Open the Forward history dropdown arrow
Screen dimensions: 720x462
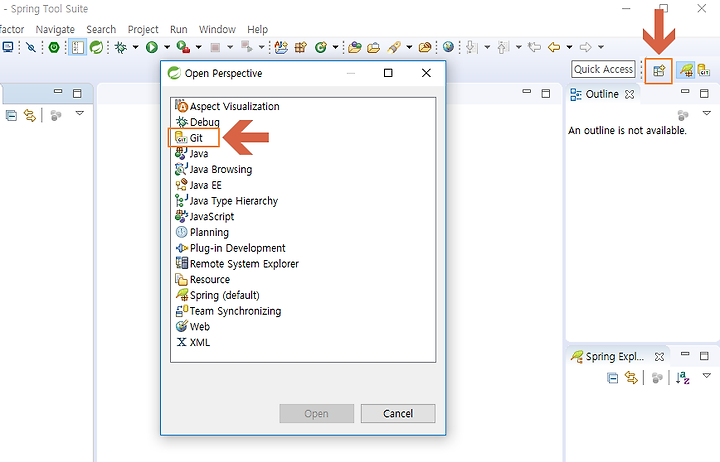[601, 47]
